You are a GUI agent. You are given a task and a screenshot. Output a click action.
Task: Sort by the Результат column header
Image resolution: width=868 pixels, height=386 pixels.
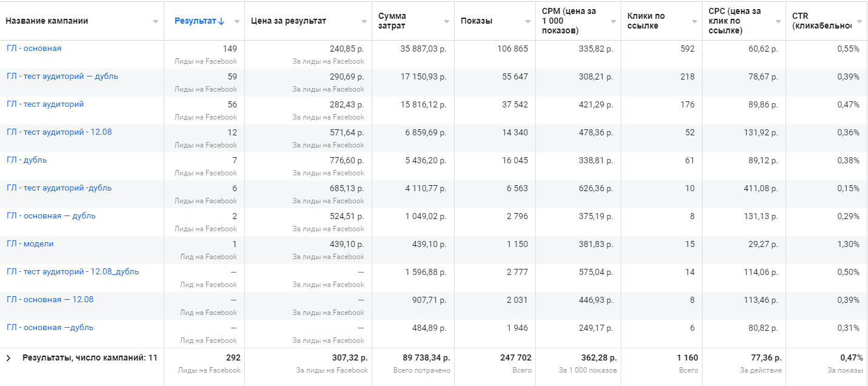coord(195,21)
